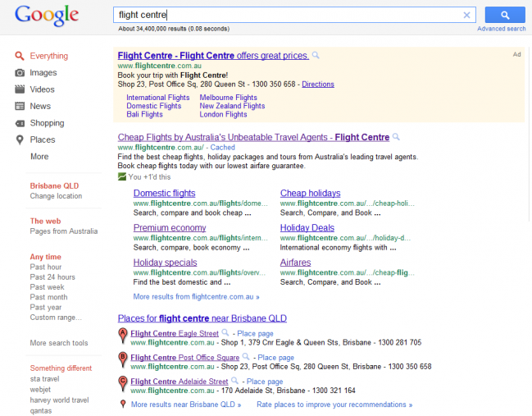Expand More search tools
Screen dimensions: 532x416
[x=59, y=343]
